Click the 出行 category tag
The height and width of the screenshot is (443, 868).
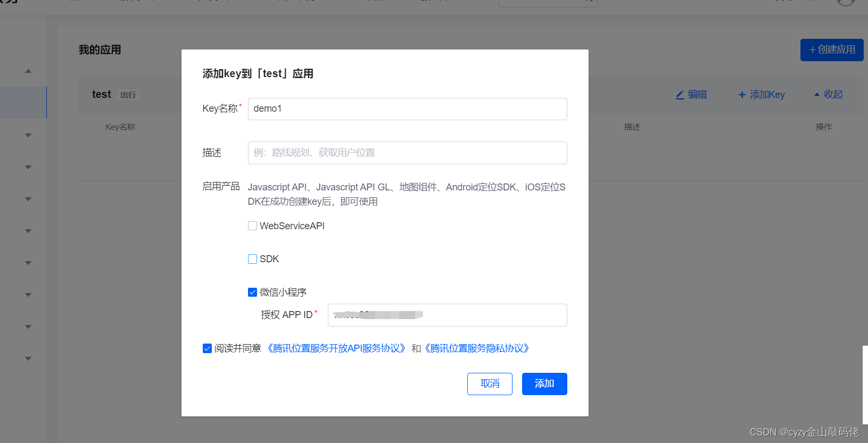[x=128, y=95]
